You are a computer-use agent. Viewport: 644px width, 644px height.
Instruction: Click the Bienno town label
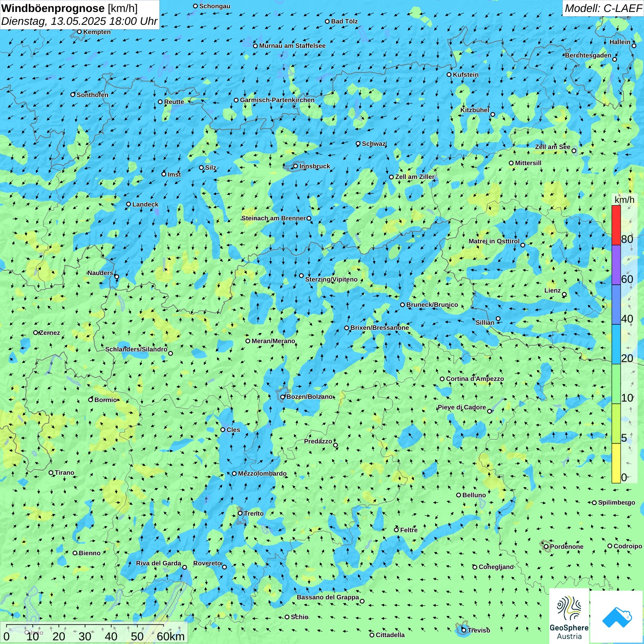coord(89,553)
